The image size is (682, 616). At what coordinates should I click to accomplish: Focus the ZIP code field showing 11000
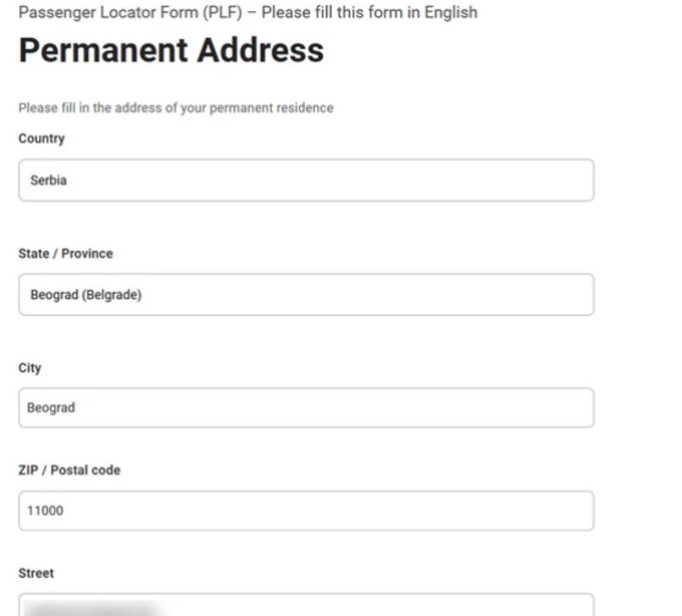306,510
